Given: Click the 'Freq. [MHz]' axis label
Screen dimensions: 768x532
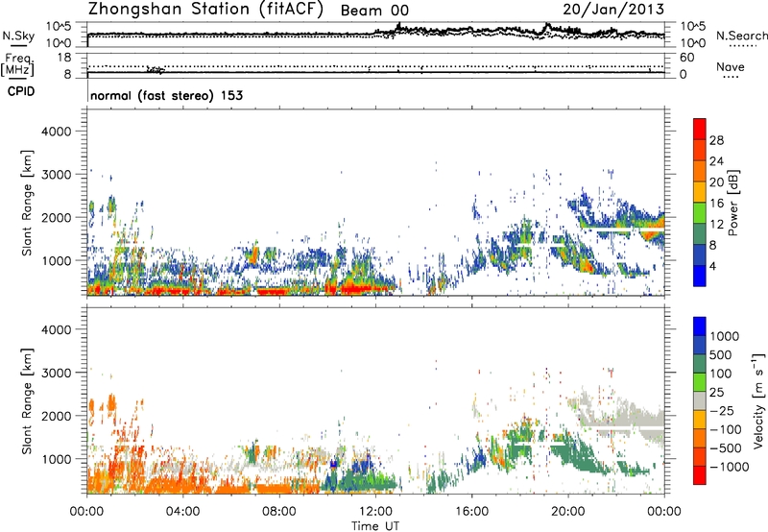Looking at the screenshot, I should 18,65.
